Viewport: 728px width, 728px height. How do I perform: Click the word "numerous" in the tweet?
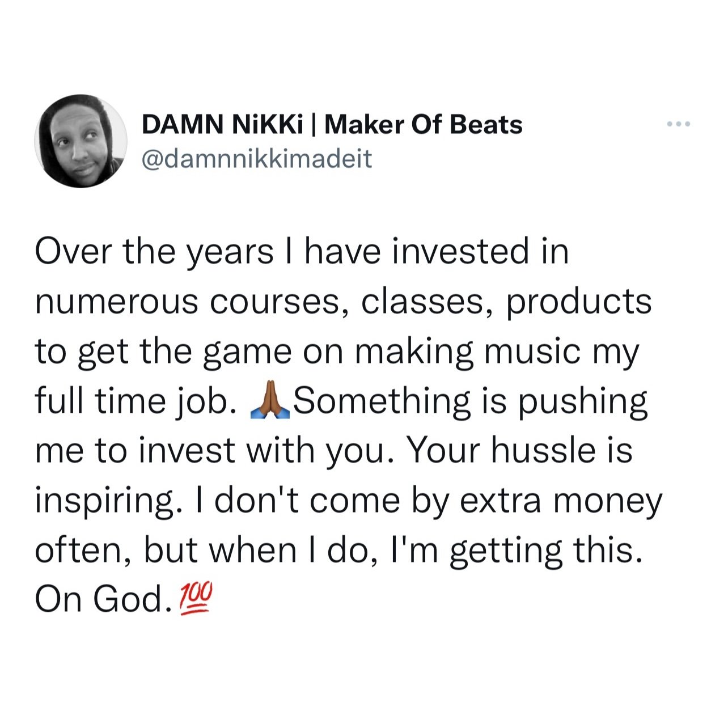[x=117, y=302]
